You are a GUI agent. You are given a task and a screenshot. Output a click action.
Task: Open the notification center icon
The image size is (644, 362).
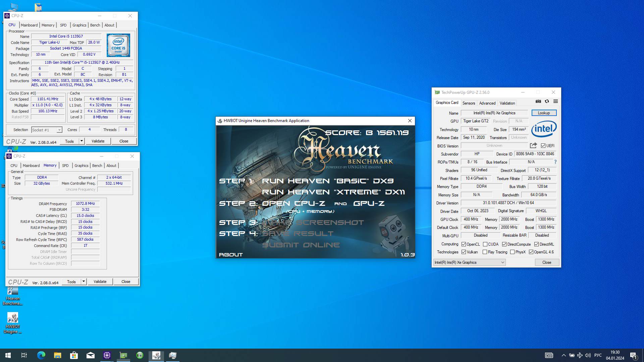(633, 355)
